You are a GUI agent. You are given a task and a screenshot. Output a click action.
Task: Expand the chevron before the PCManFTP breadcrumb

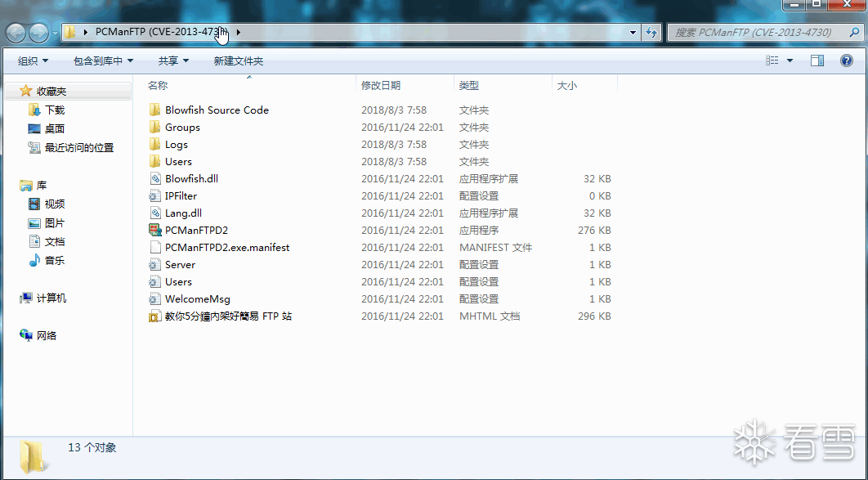pyautogui.click(x=85, y=32)
